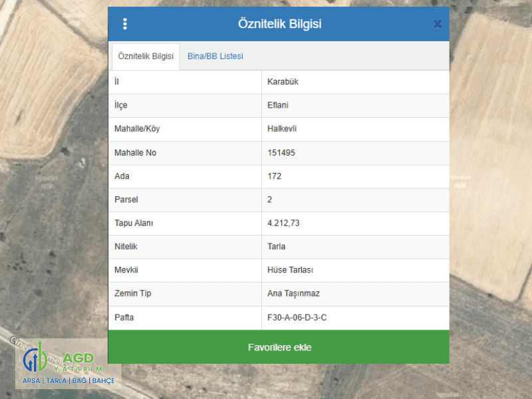Screen dimensions: 532x399
Task: Select the Tapu Alanı value 4.212,73
Action: (x=283, y=223)
